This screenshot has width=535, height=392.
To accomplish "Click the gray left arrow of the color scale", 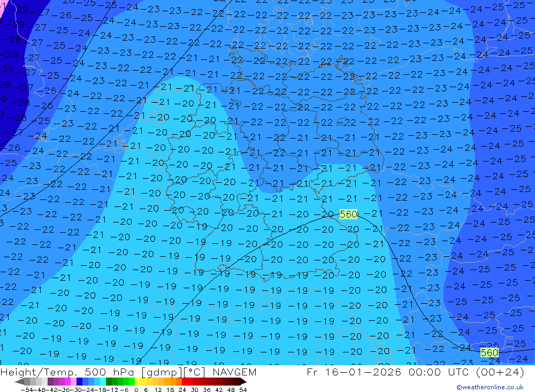I will [x=19, y=382].
